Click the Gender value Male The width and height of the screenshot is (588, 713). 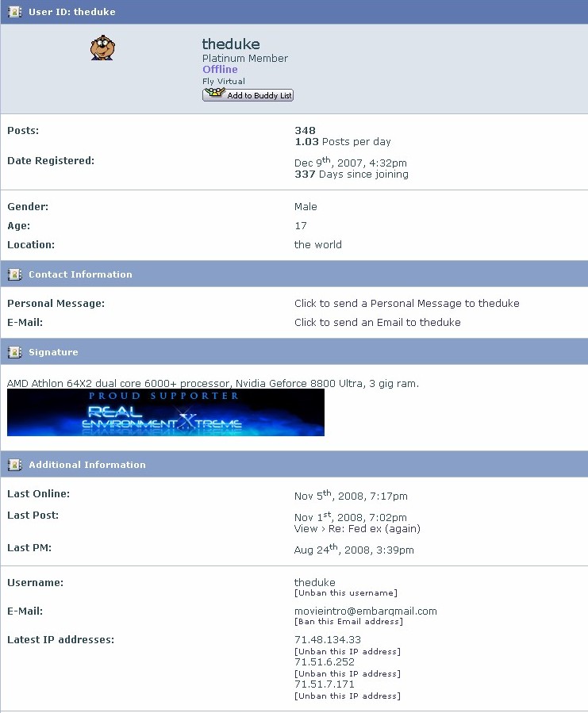[306, 206]
